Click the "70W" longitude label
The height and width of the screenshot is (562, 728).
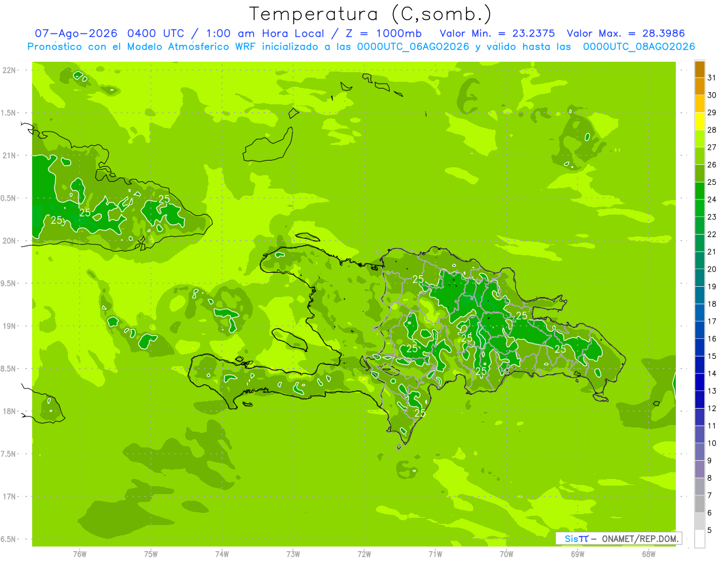click(507, 554)
